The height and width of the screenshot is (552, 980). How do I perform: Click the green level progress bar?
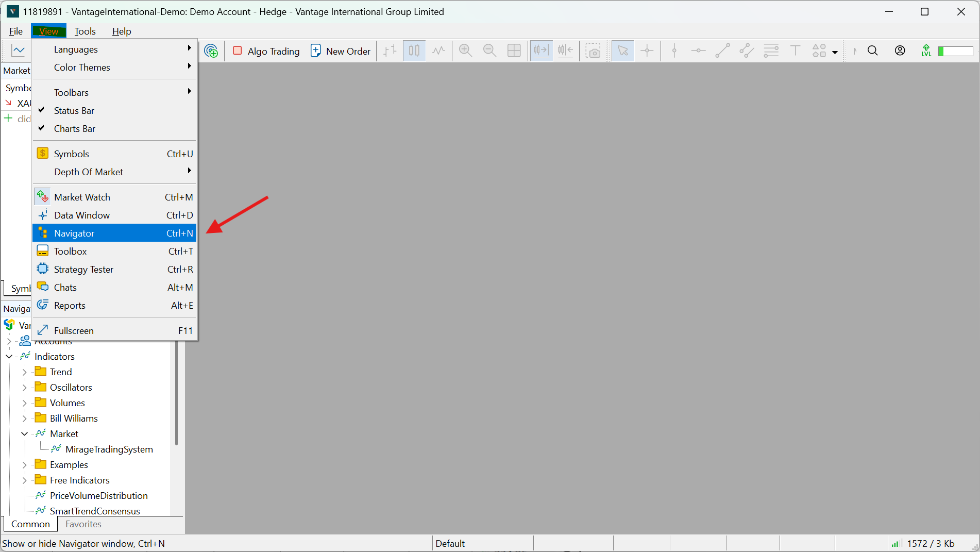(956, 51)
